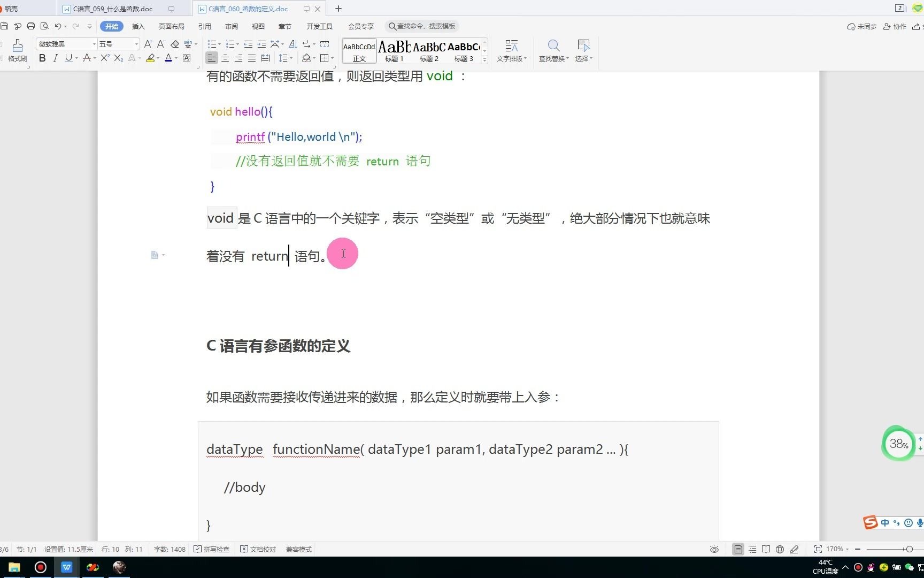
Task: Expand the numbered list dropdown arrow
Action: pyautogui.click(x=237, y=44)
